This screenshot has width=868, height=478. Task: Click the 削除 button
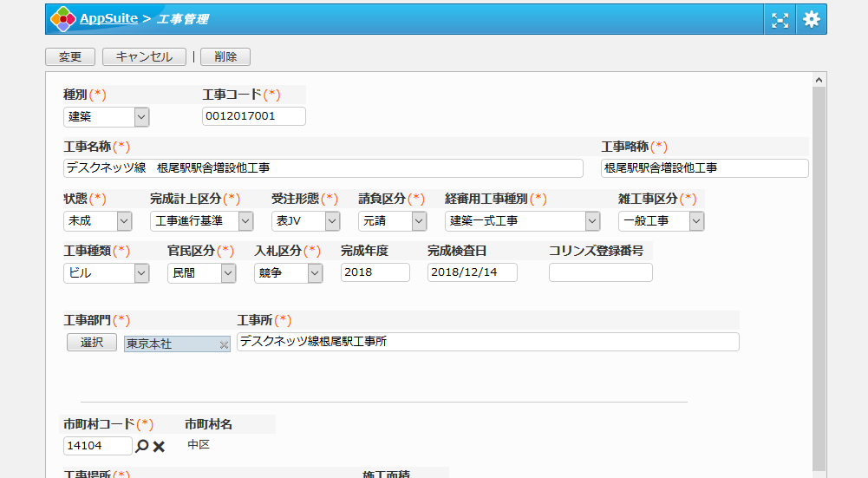coord(225,56)
